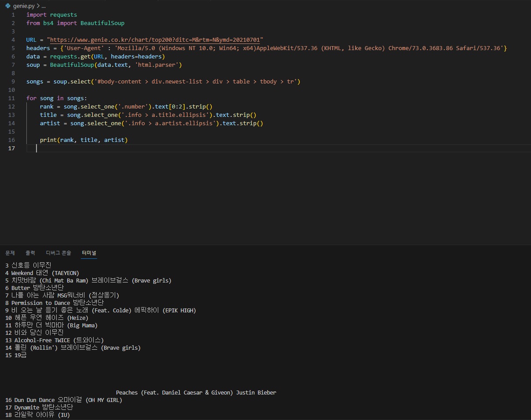The image size is (531, 420).
Task: Click terminal row '13 Alcohol-Free TWICE'
Action: click(55, 340)
